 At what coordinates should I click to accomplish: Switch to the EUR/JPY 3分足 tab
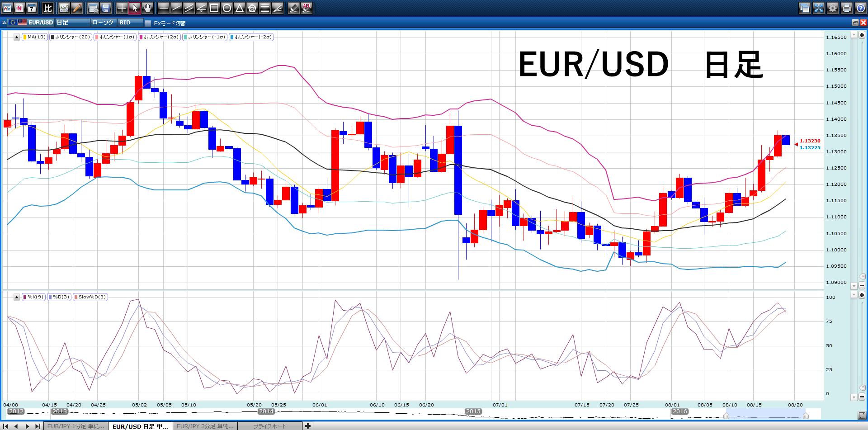[x=205, y=426]
